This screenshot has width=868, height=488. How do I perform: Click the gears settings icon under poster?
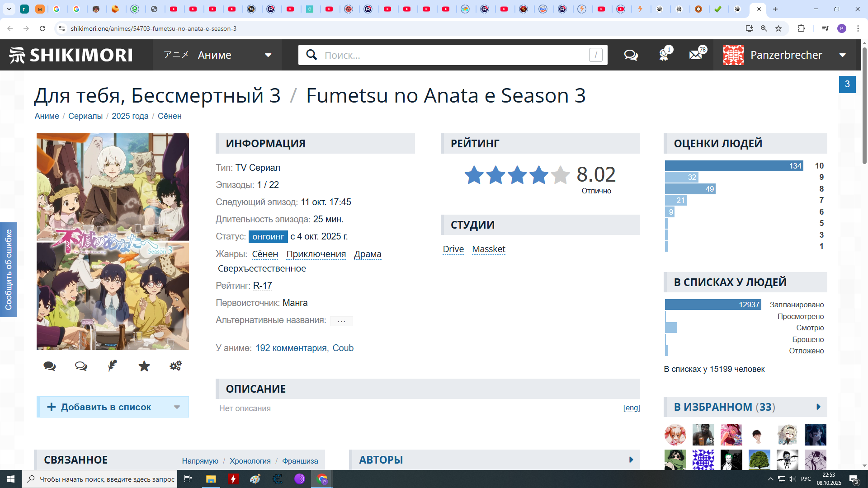pyautogui.click(x=175, y=366)
